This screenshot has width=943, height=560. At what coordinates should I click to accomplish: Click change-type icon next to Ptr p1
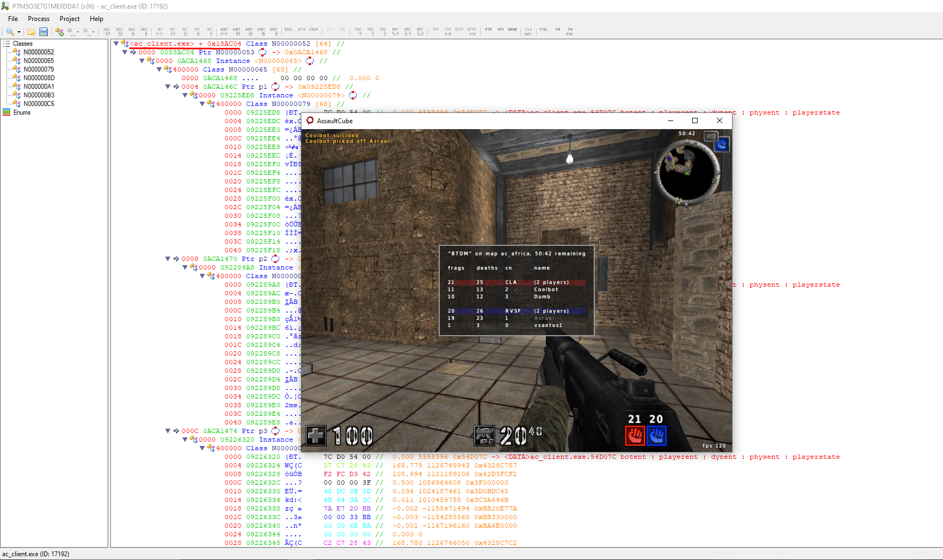point(276,87)
